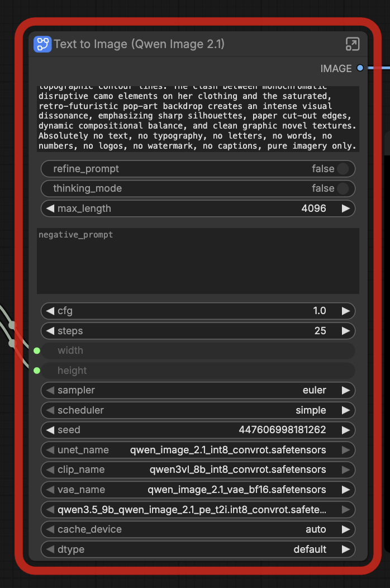
Task: Open the clip_name model dropdown
Action: [198, 470]
